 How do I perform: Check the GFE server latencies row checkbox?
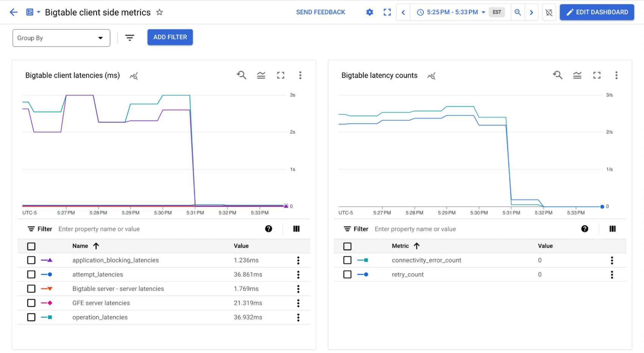click(x=31, y=303)
